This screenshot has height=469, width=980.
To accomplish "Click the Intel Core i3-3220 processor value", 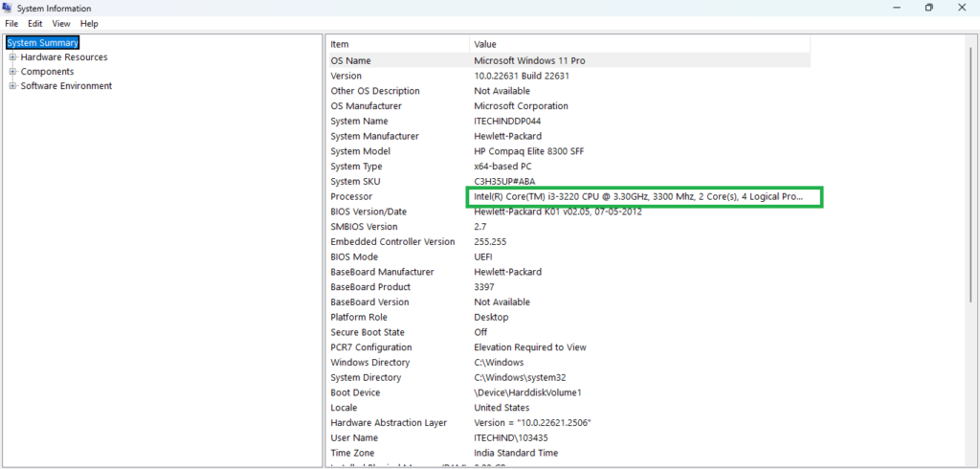I will click(638, 196).
